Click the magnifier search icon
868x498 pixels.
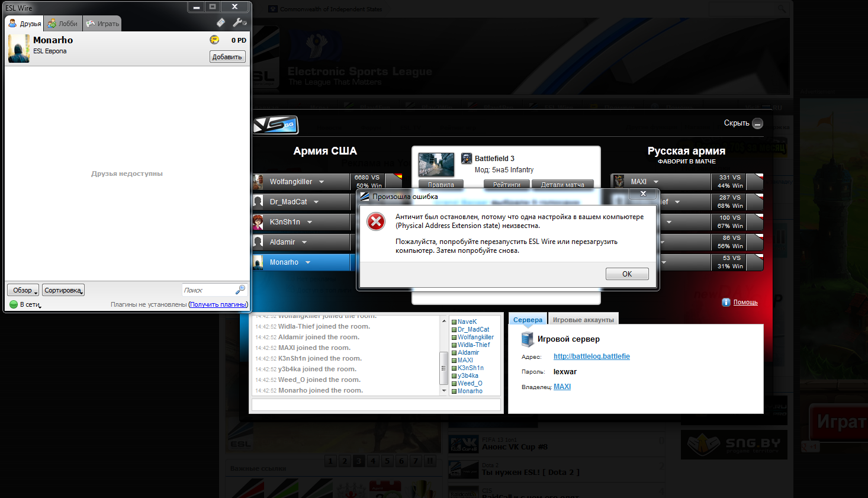[240, 290]
